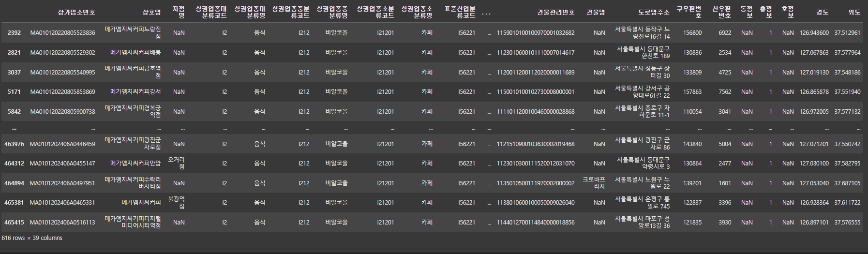Screen dimensions: 868x254
Task: Click new postal code 3930
Action: pyautogui.click(x=725, y=222)
